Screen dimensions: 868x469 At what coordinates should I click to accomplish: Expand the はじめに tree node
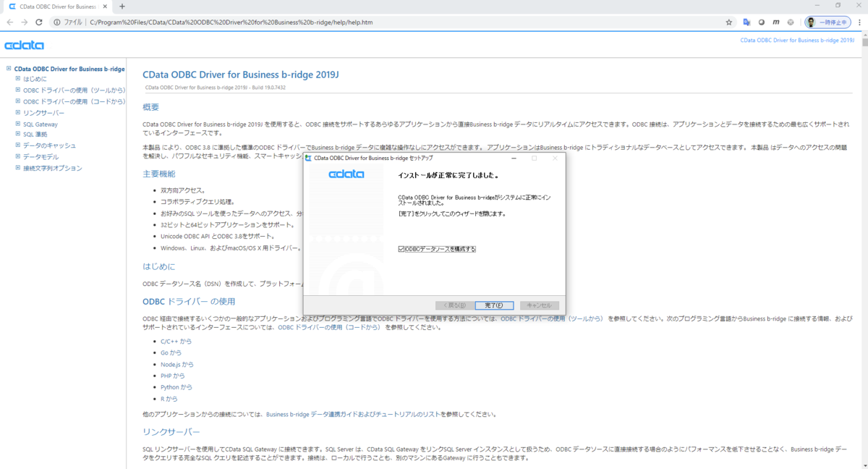pos(18,78)
